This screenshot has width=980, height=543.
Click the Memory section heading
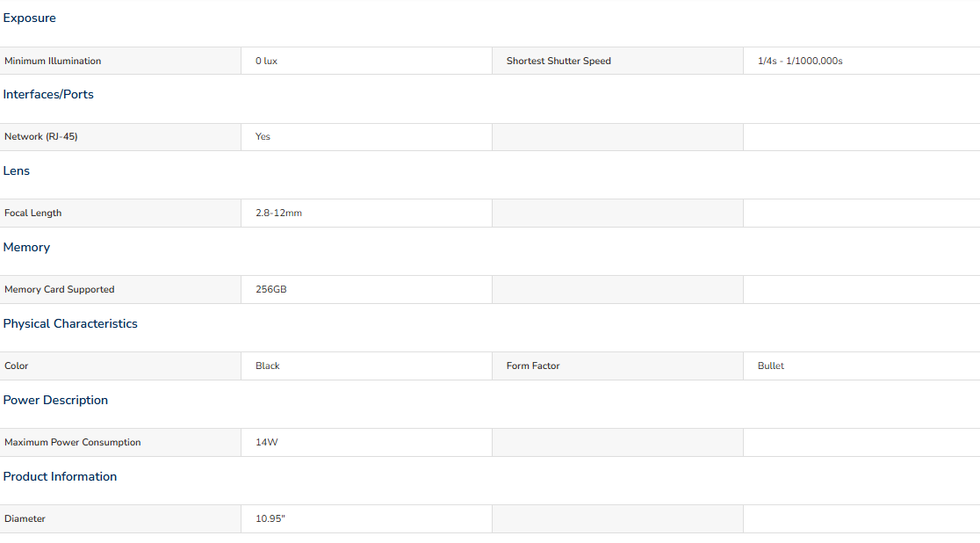point(26,247)
